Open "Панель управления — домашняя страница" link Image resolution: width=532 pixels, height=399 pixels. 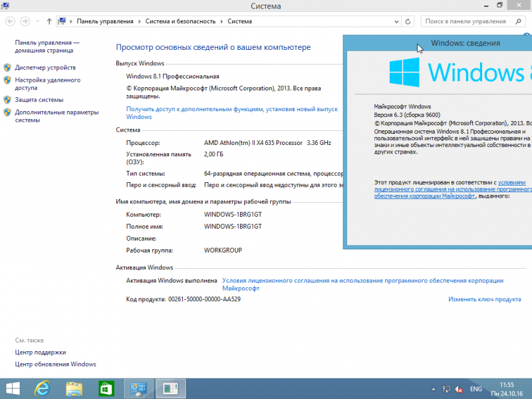tap(47, 47)
